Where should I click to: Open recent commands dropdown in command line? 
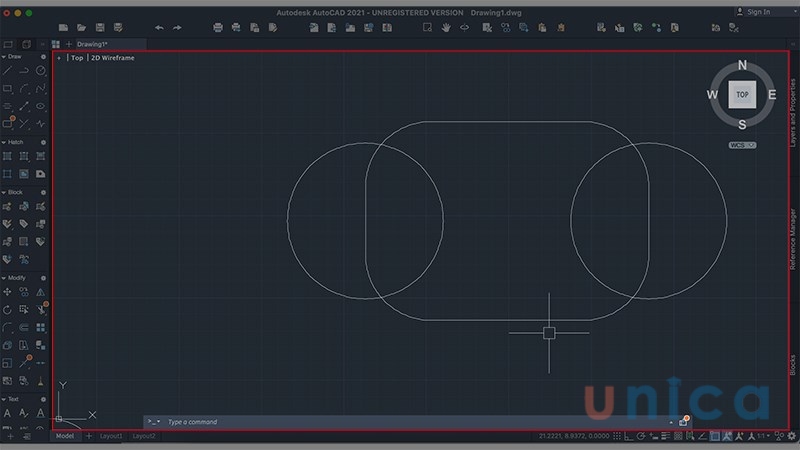pos(154,422)
